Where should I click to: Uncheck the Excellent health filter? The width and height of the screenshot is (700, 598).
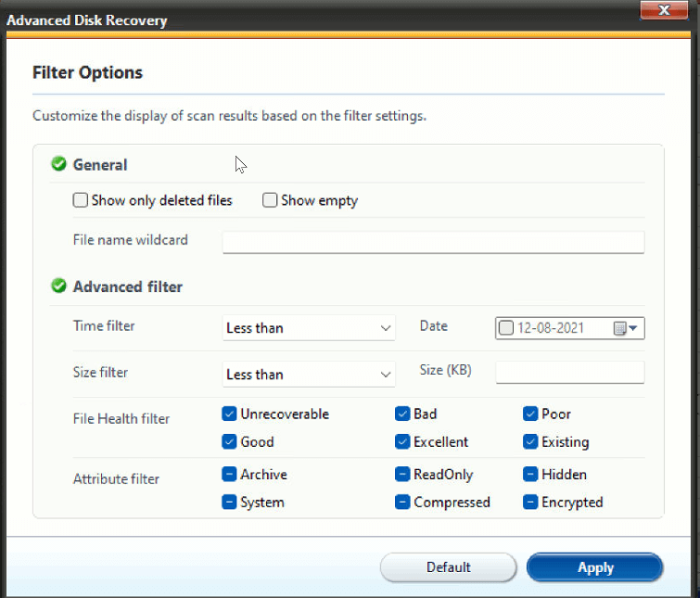pos(402,441)
